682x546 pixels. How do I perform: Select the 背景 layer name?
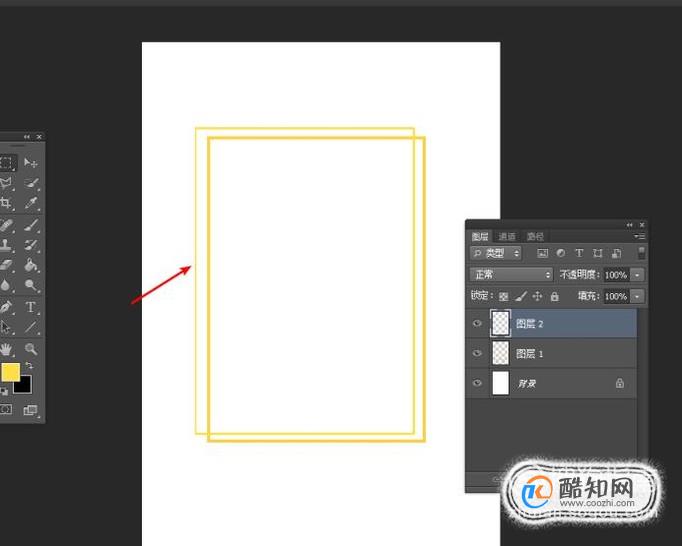pyautogui.click(x=526, y=384)
